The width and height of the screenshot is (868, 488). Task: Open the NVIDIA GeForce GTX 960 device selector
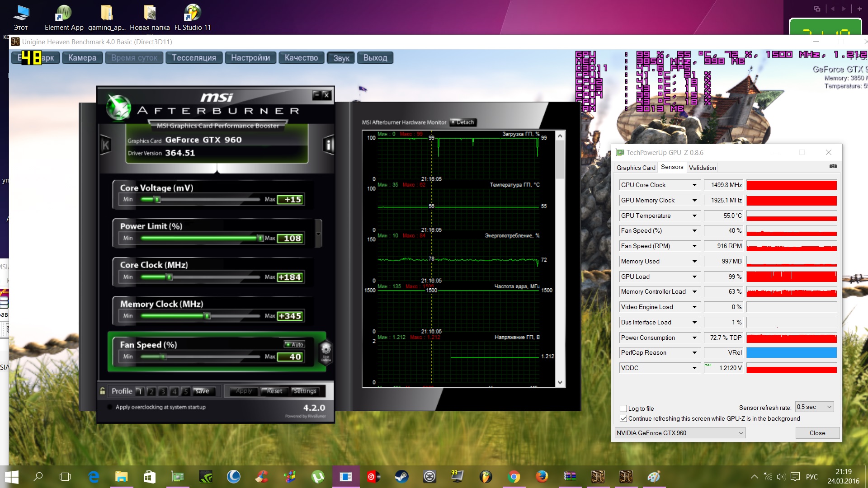pyautogui.click(x=679, y=433)
